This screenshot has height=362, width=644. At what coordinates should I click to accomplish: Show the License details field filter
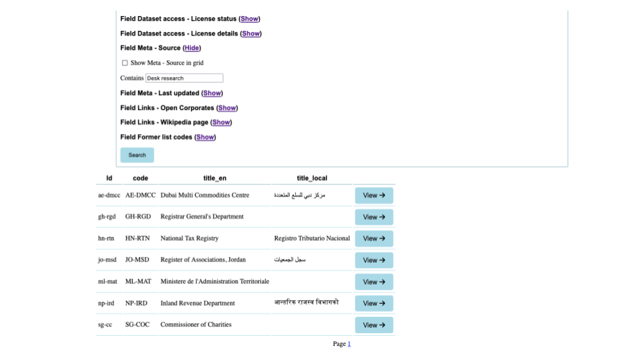click(x=250, y=34)
